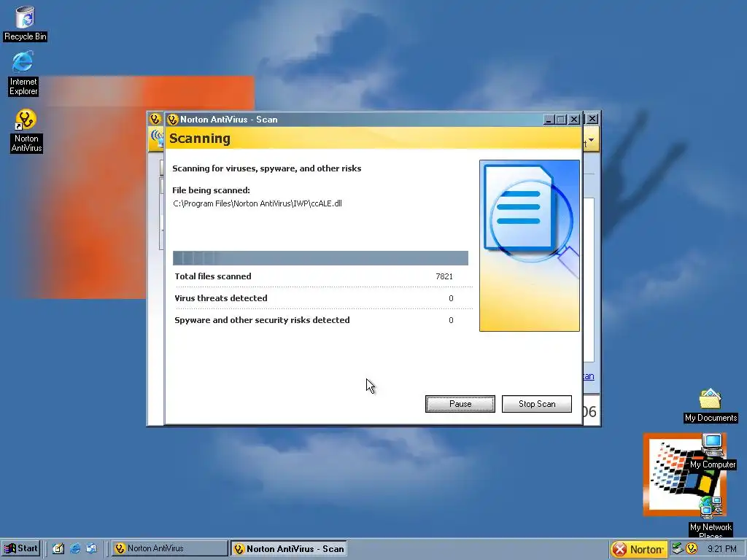The height and width of the screenshot is (560, 747).
Task: Open the Recycle Bin desktop icon
Action: (x=26, y=23)
